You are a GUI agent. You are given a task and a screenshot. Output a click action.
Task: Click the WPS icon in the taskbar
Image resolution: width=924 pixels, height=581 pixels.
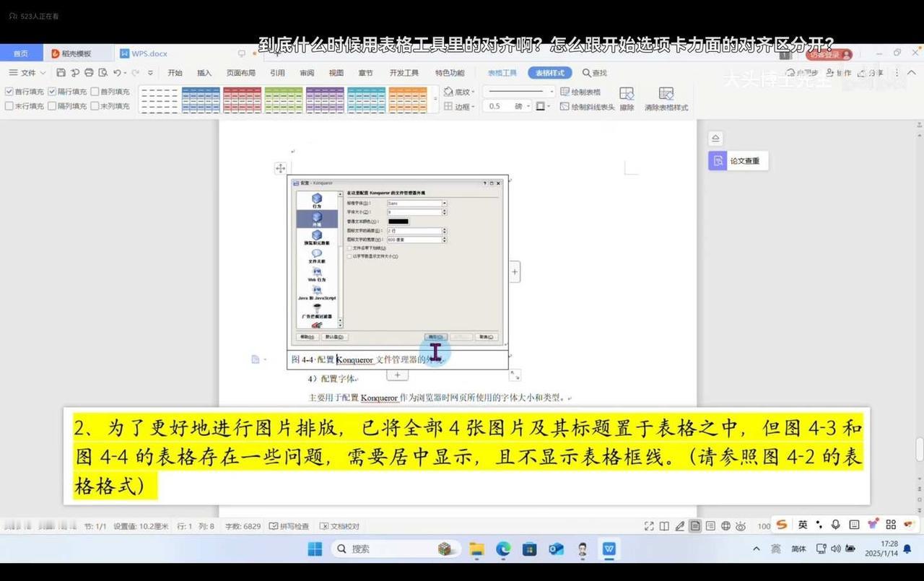tap(609, 549)
